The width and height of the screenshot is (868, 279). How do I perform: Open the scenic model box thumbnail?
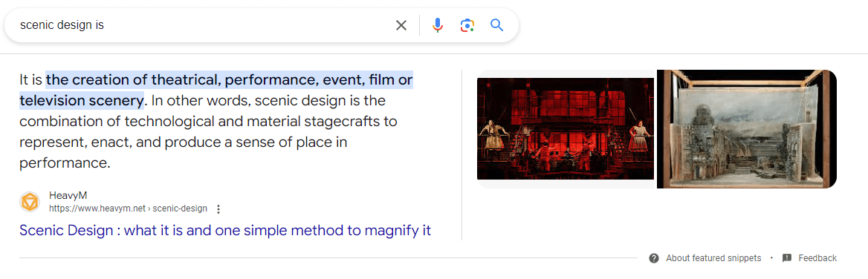coord(747,129)
